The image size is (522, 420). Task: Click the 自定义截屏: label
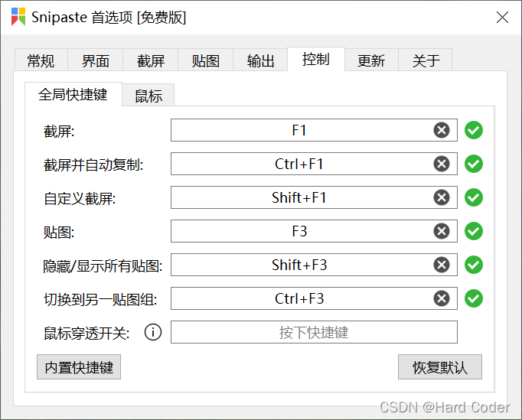point(80,198)
